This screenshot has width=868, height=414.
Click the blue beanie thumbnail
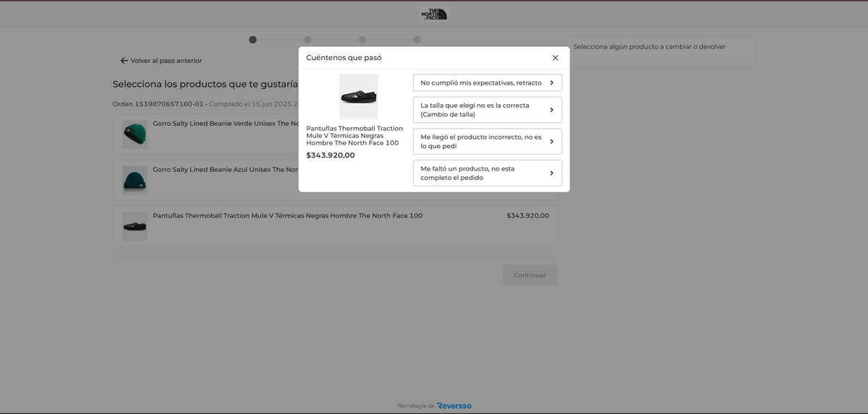pyautogui.click(x=135, y=180)
